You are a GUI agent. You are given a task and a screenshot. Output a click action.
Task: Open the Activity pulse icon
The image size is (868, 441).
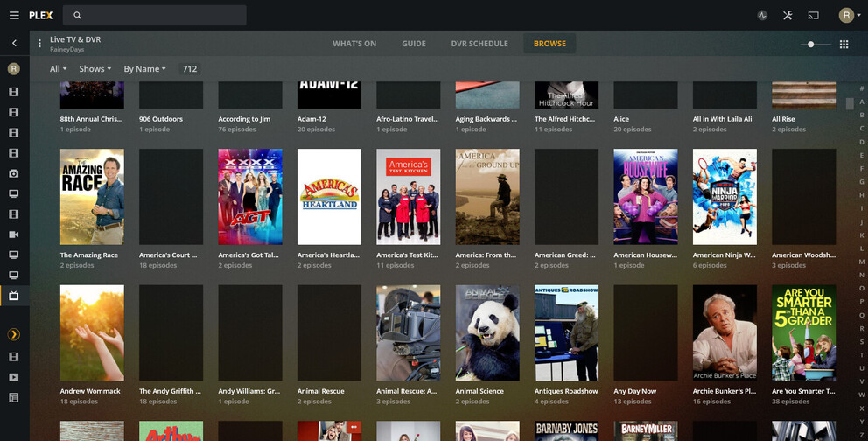[762, 16]
